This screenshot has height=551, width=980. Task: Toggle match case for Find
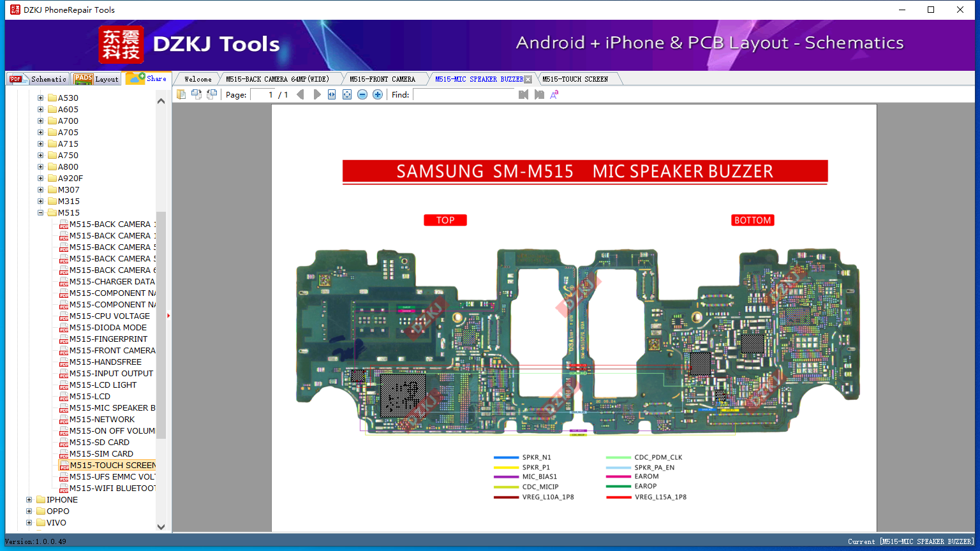point(554,94)
